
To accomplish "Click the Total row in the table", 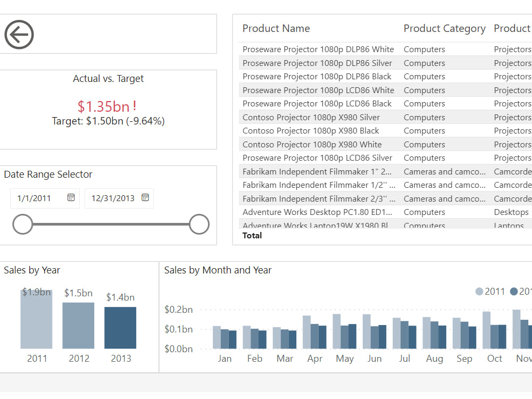I will 252,235.
